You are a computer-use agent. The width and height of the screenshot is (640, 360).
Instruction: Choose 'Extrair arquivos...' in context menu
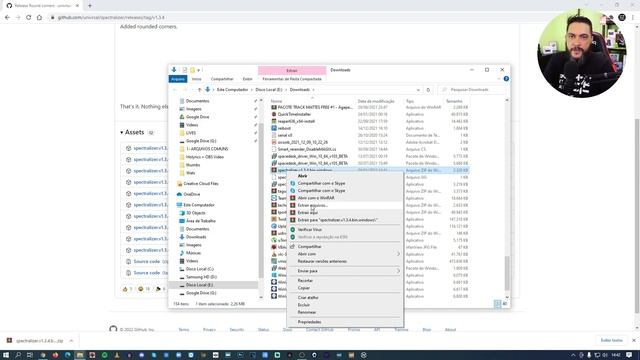pyautogui.click(x=312, y=205)
